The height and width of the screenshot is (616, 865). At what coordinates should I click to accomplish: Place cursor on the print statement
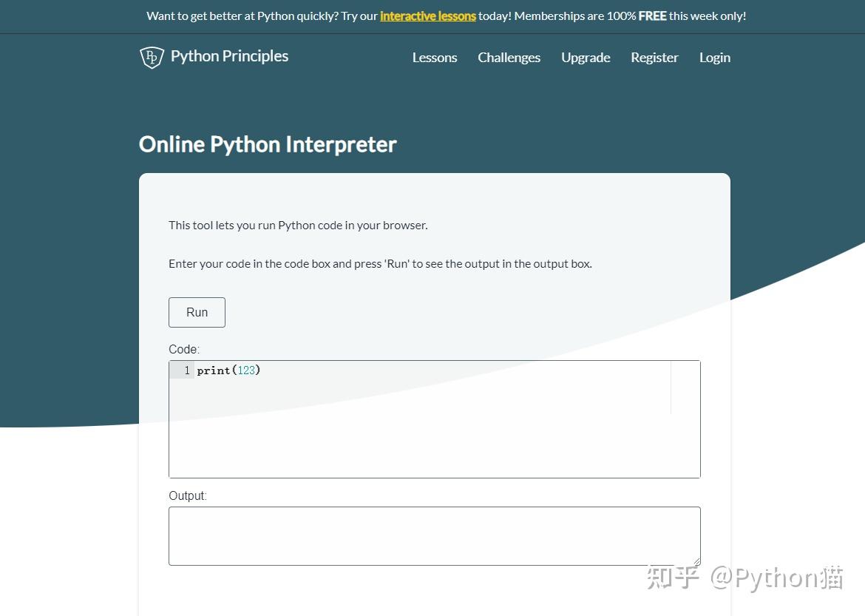214,370
